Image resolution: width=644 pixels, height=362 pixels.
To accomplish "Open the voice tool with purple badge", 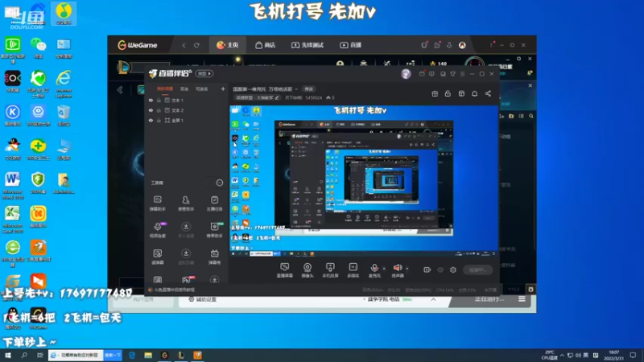I will (x=158, y=230).
